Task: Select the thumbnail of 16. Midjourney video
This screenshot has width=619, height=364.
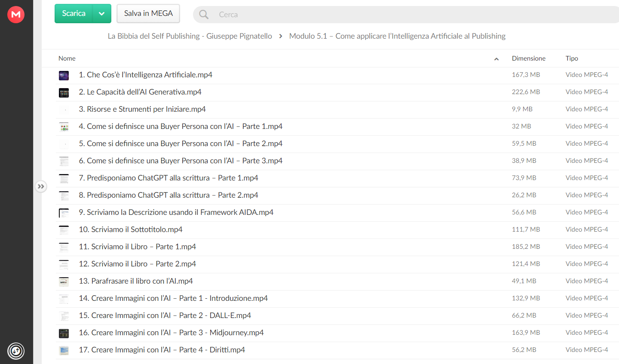Action: pyautogui.click(x=64, y=333)
